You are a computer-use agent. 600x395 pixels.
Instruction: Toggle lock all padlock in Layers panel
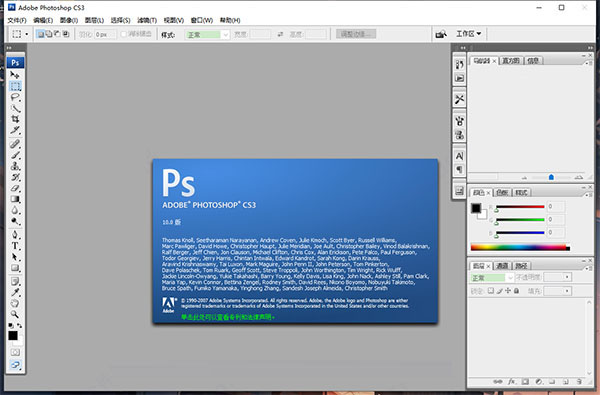tap(516, 291)
